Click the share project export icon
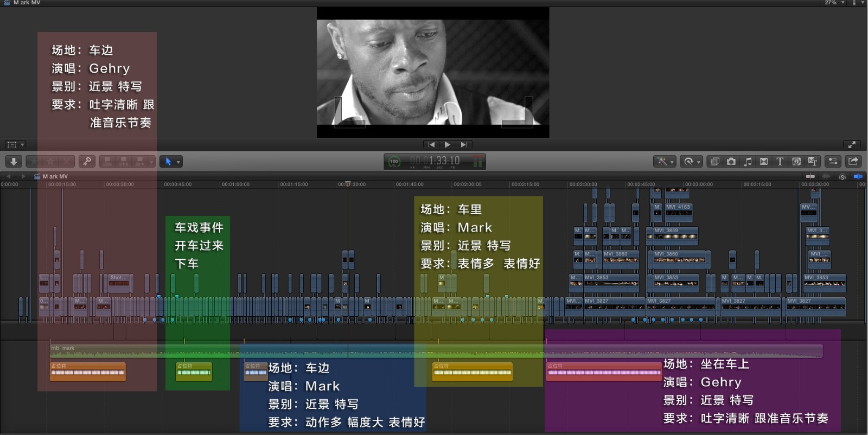This screenshot has height=435, width=868. tap(853, 162)
